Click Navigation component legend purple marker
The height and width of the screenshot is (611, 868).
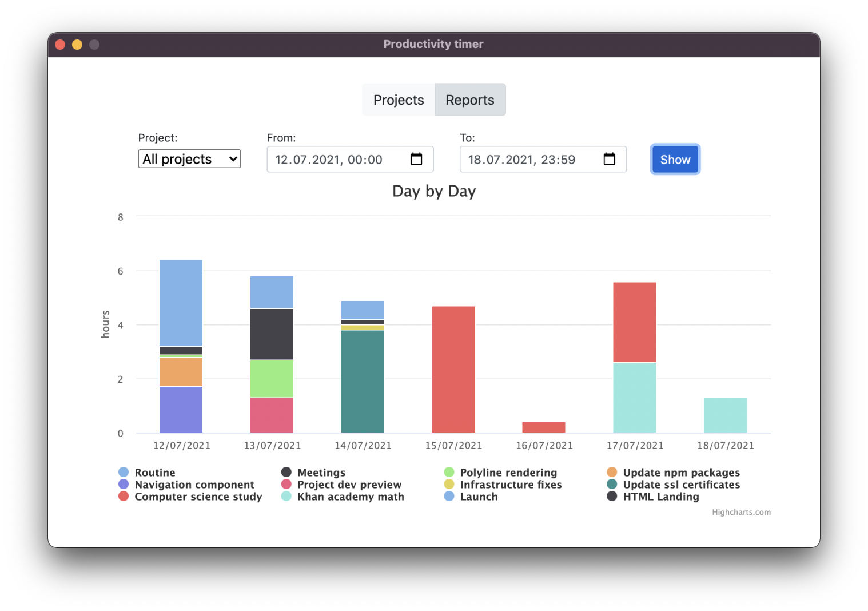click(124, 485)
